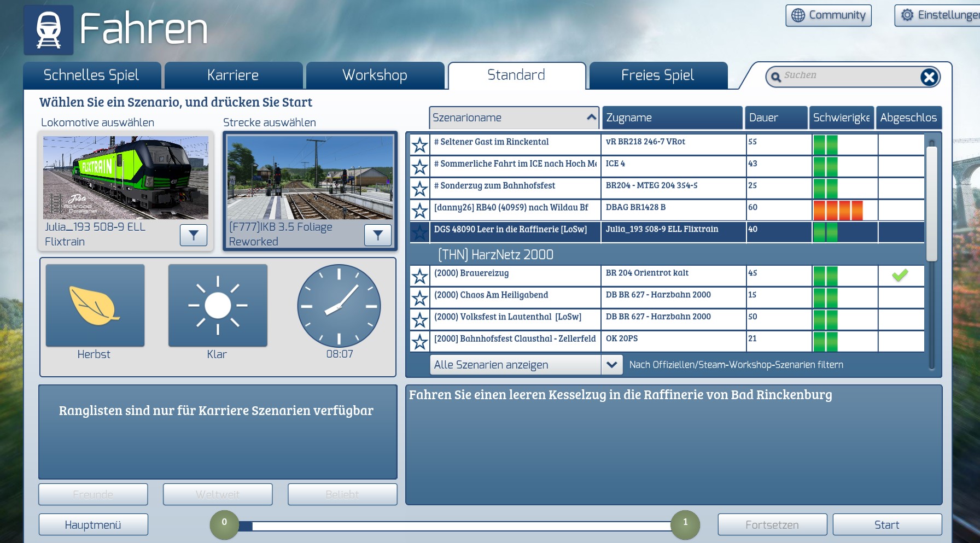Viewport: 980px width, 543px height.
Task: Toggle favorite star for RB40 nach Wildau
Action: (x=419, y=210)
